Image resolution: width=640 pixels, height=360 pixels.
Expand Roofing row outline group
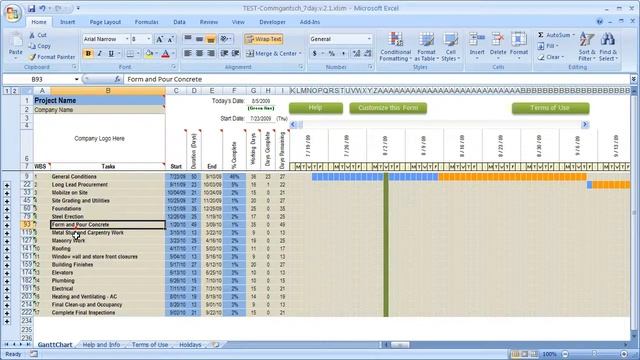pos(7,249)
